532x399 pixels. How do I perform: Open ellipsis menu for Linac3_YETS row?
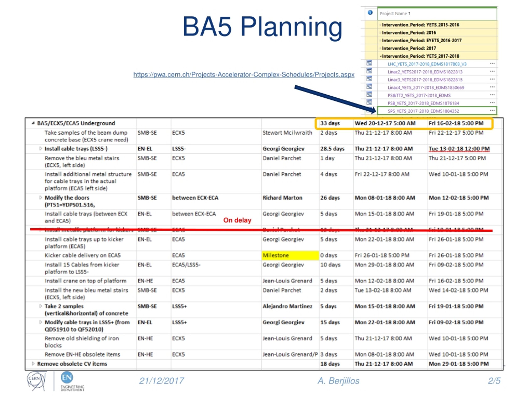pyautogui.click(x=492, y=79)
